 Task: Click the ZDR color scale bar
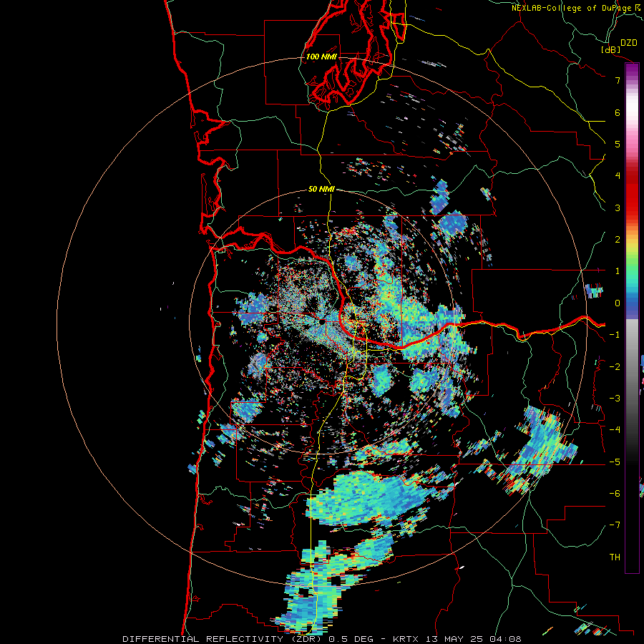[x=632, y=318]
